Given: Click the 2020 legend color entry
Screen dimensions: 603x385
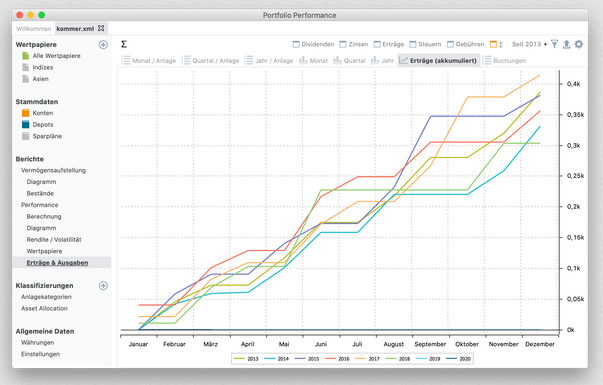Looking at the screenshot, I should pos(458,358).
